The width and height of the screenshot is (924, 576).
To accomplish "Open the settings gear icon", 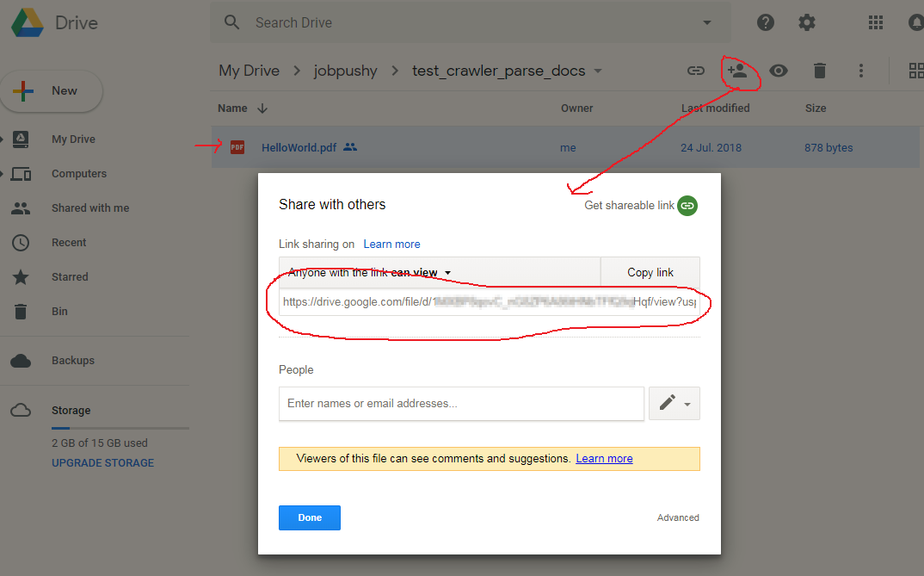I will pos(806,22).
